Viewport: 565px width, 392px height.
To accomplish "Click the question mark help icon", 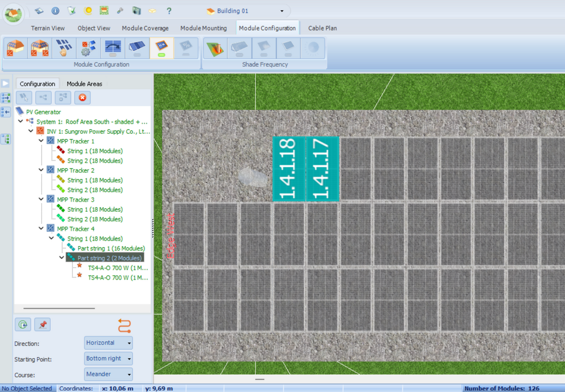I will (x=169, y=11).
